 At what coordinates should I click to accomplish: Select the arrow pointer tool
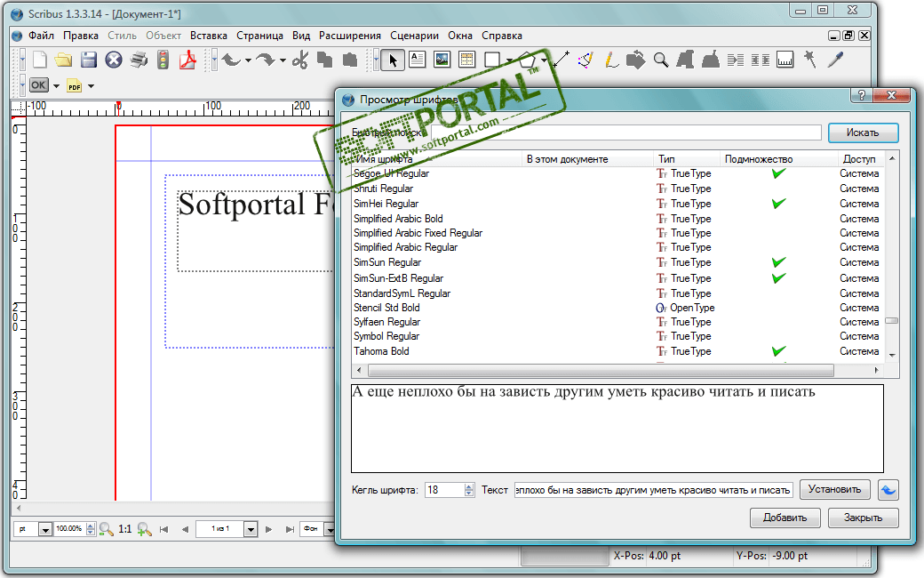(393, 60)
